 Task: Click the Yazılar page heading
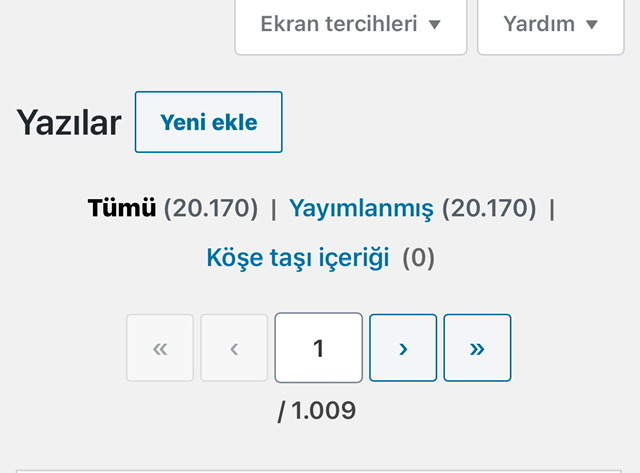click(x=69, y=122)
